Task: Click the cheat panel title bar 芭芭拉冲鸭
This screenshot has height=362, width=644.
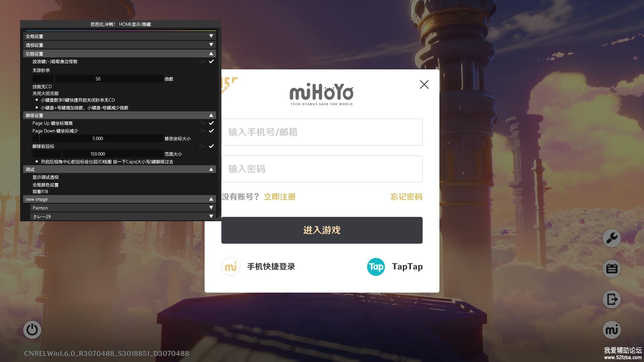Action: tap(121, 24)
